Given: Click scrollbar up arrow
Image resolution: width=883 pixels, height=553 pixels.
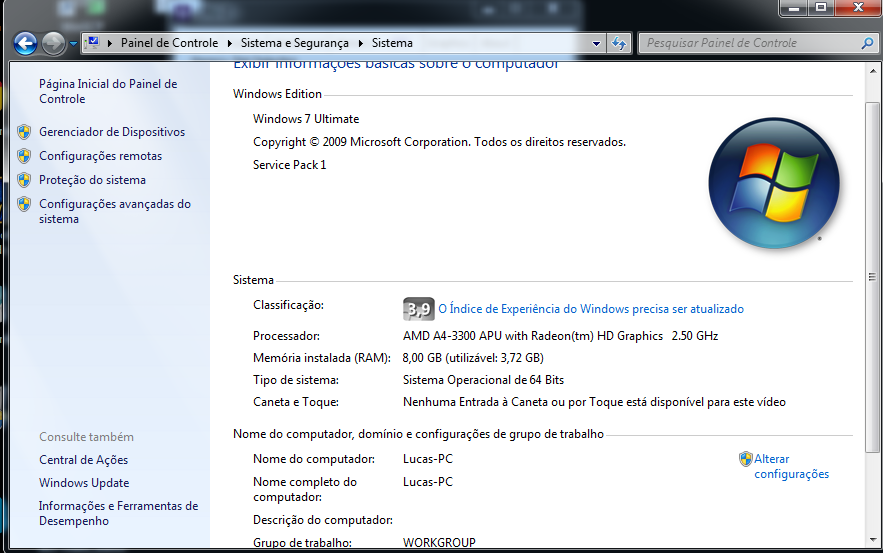Looking at the screenshot, I should [x=872, y=72].
